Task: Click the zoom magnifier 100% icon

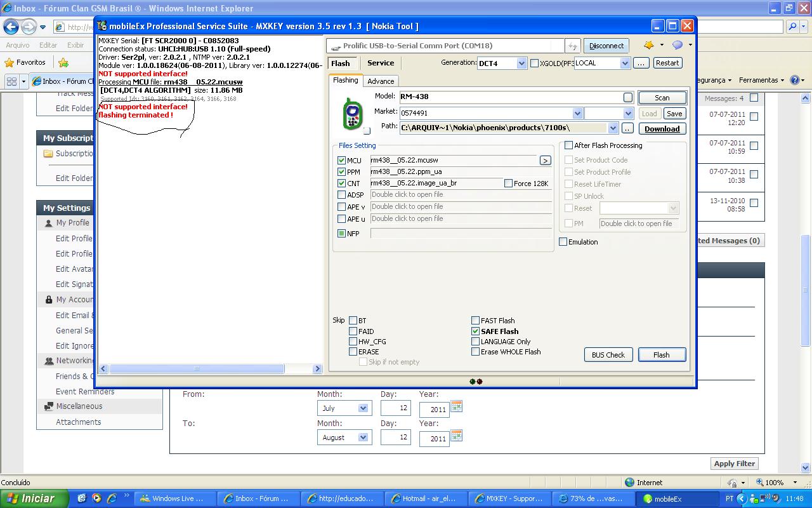Action: point(759,483)
